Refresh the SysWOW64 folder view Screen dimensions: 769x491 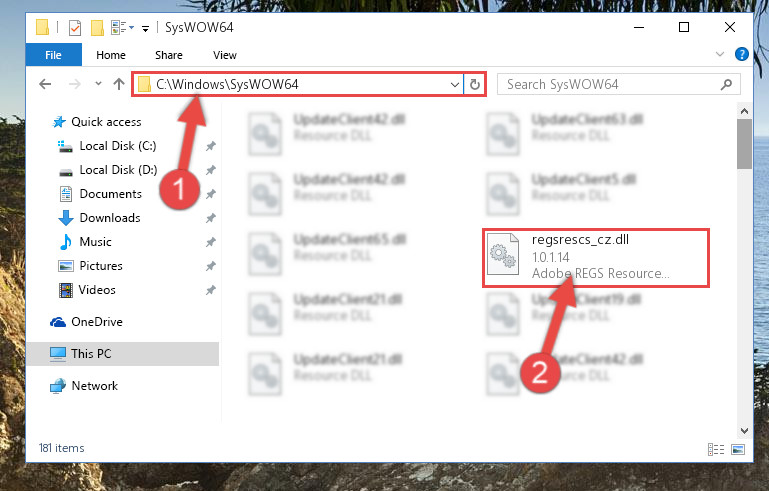click(x=474, y=84)
